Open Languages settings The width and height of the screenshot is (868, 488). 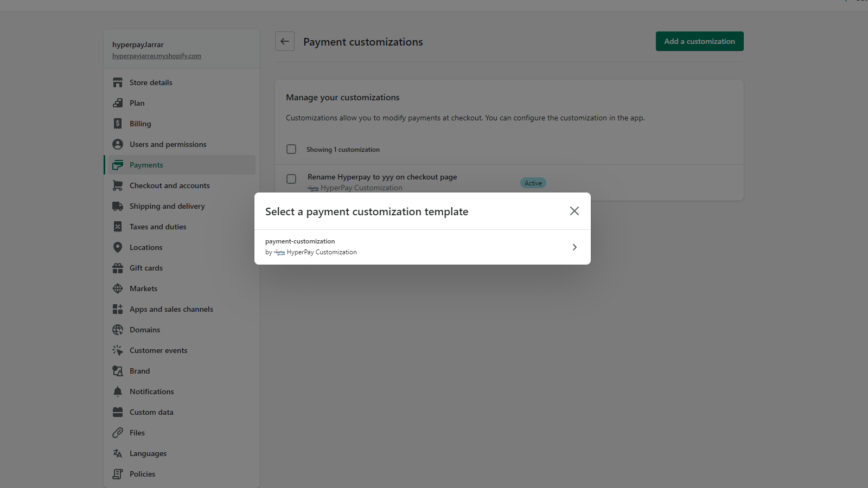tap(182, 453)
